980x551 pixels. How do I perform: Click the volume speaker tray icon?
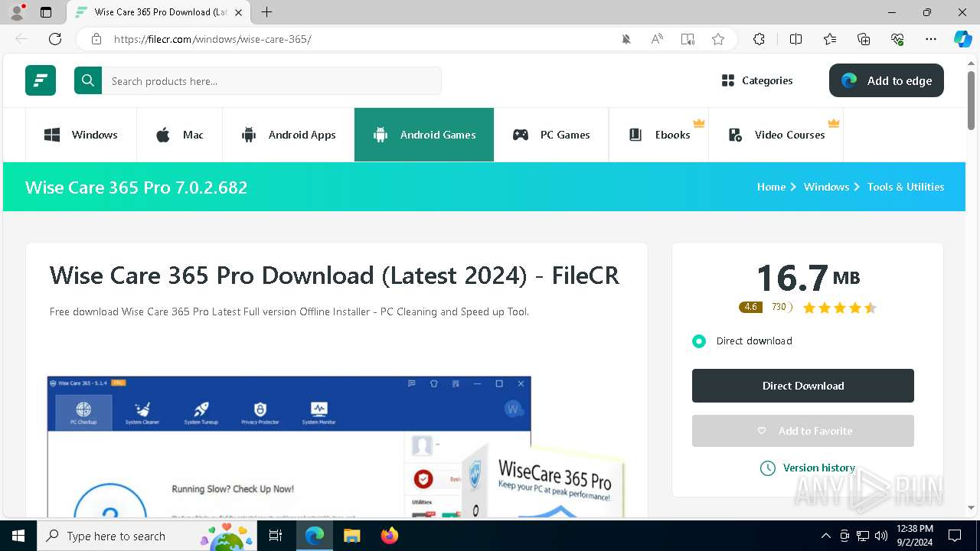[881, 536]
